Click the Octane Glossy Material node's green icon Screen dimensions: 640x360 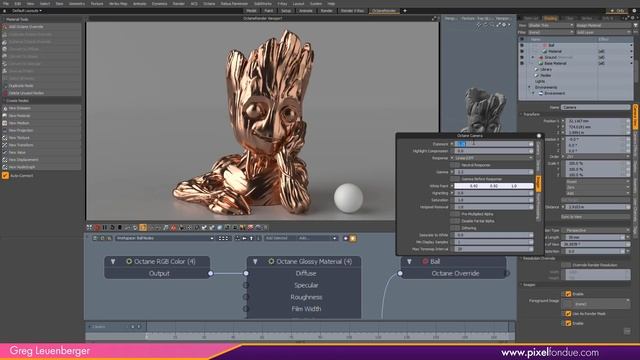pos(271,261)
